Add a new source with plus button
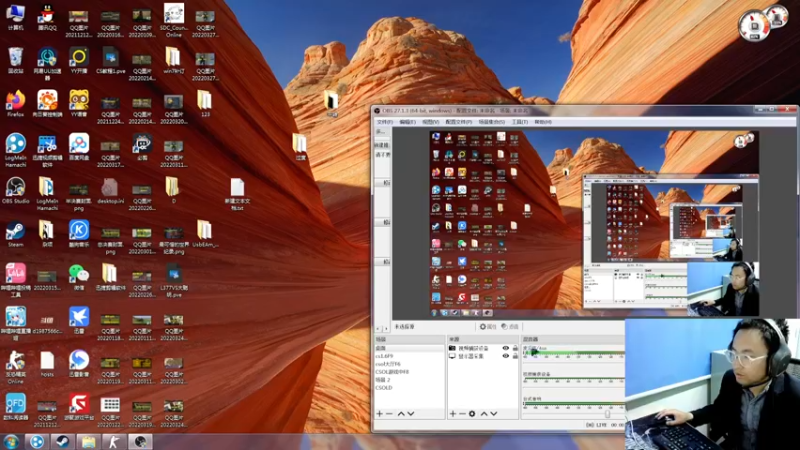 (453, 414)
